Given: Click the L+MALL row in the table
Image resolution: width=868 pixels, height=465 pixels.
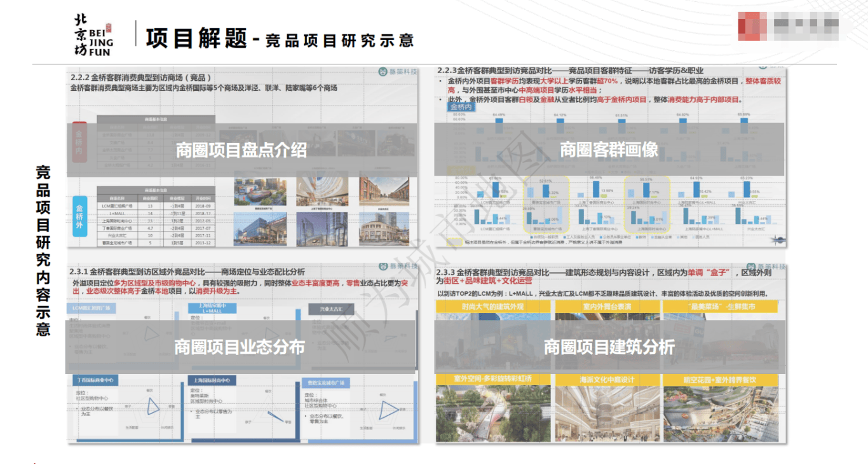Looking at the screenshot, I should (x=156, y=214).
